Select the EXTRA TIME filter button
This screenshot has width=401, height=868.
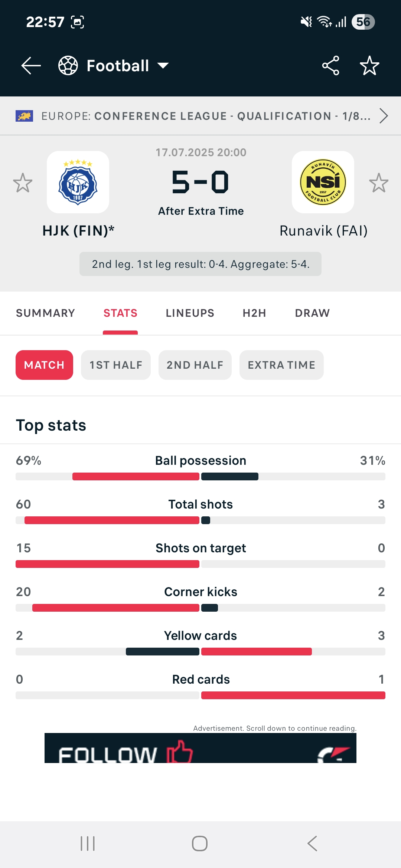[281, 365]
